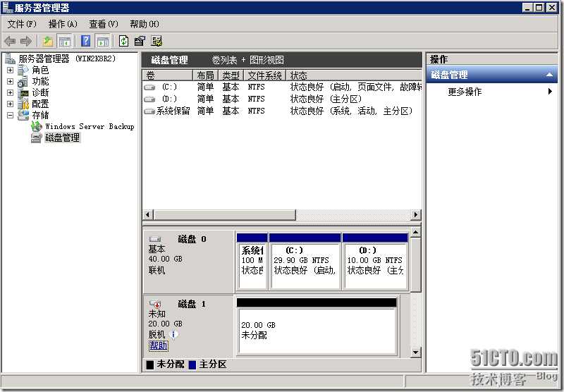Click the 磁盘管理 tree node icon
The image size is (564, 392).
pos(37,137)
